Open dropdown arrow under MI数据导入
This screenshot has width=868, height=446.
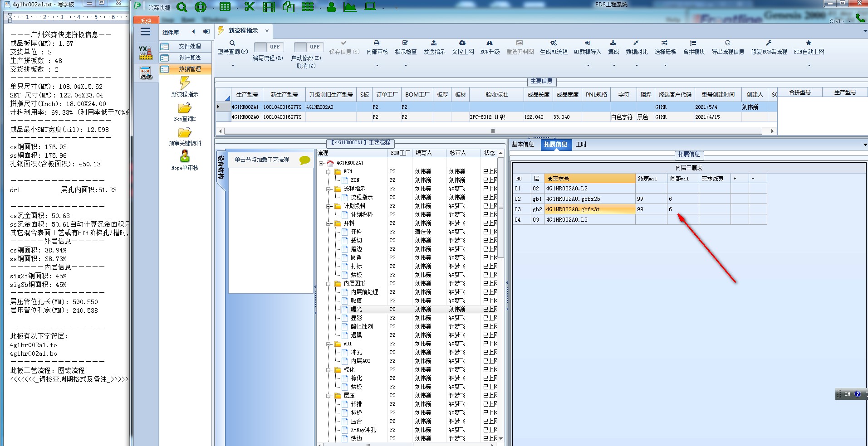coord(588,66)
